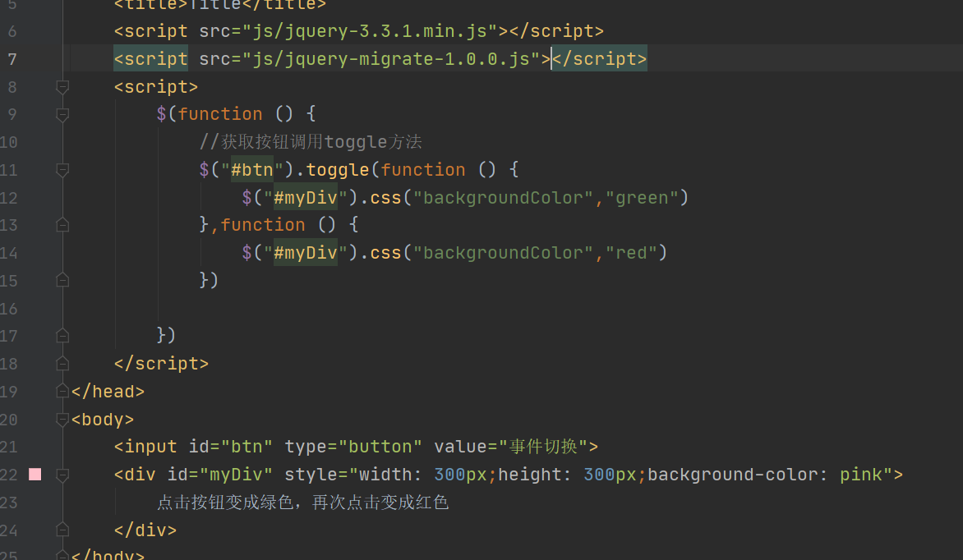Click line number 8 in gutter
The image size is (963, 560).
(x=12, y=87)
